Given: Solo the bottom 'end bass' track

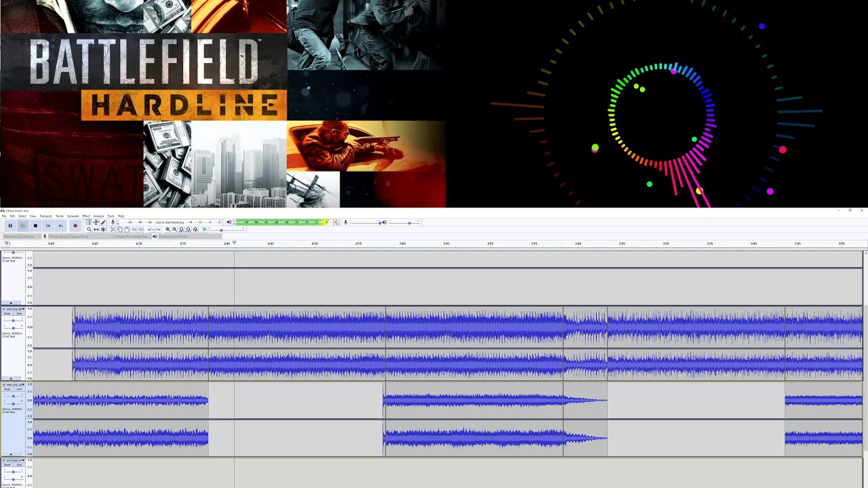Looking at the screenshot, I should [x=19, y=465].
